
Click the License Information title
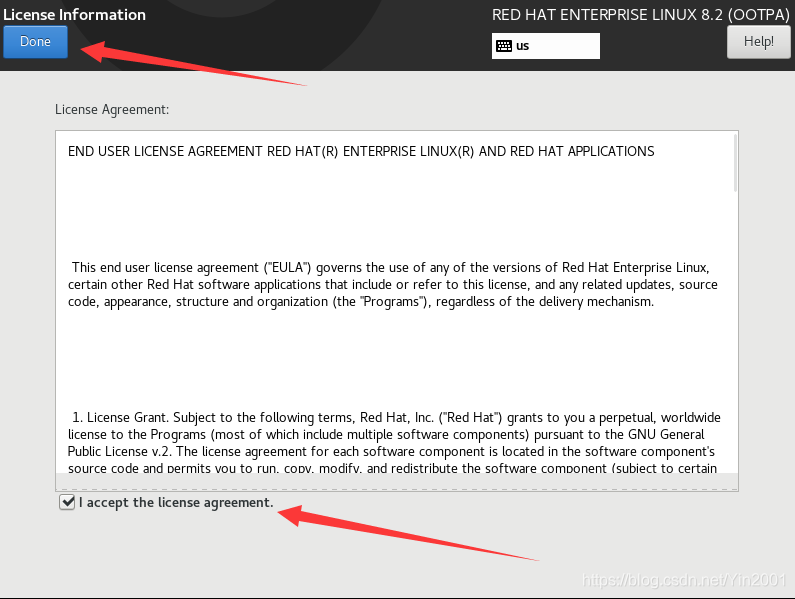75,15
